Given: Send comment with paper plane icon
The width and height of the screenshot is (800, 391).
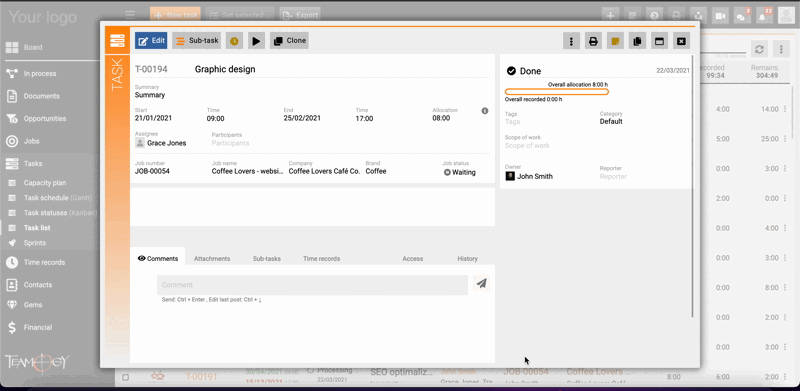Looking at the screenshot, I should point(481,283).
